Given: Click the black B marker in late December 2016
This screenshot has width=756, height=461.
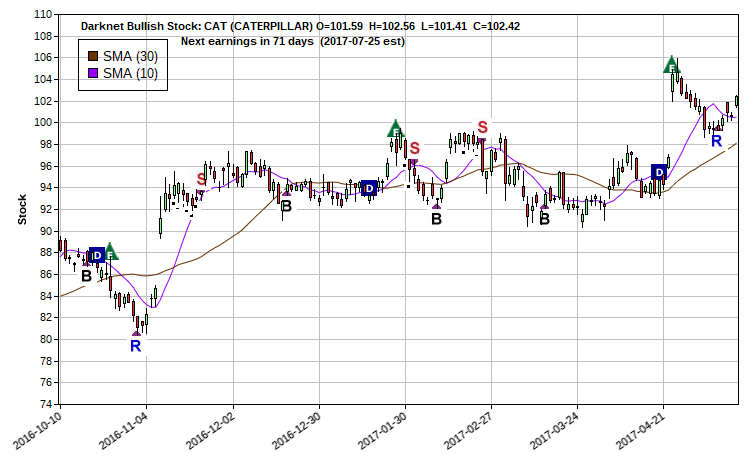Looking at the screenshot, I should pyautogui.click(x=286, y=206).
